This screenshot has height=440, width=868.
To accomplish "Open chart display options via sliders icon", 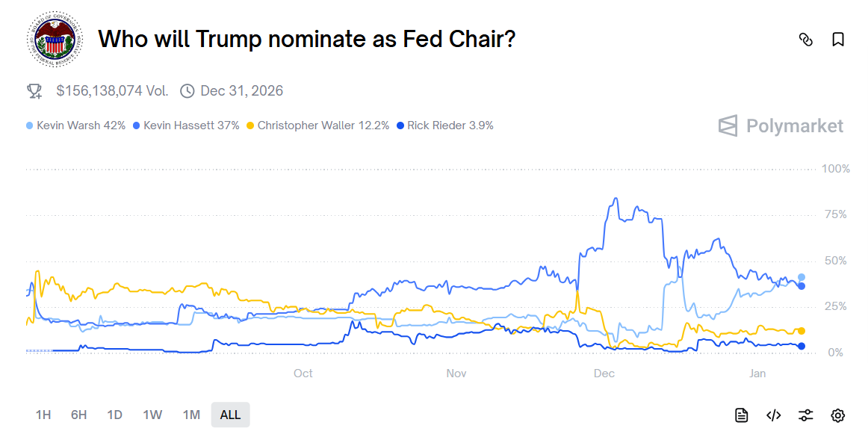I will coord(805,415).
